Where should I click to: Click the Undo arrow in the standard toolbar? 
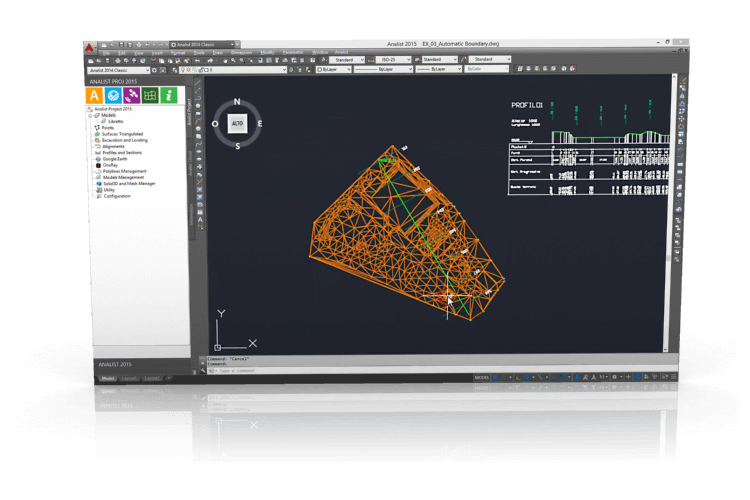tap(198, 61)
